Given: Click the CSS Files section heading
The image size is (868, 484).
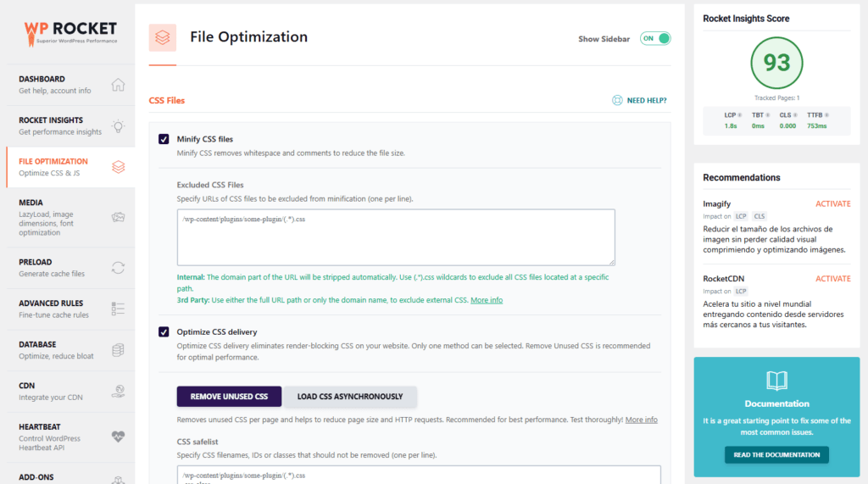Looking at the screenshot, I should click(167, 100).
